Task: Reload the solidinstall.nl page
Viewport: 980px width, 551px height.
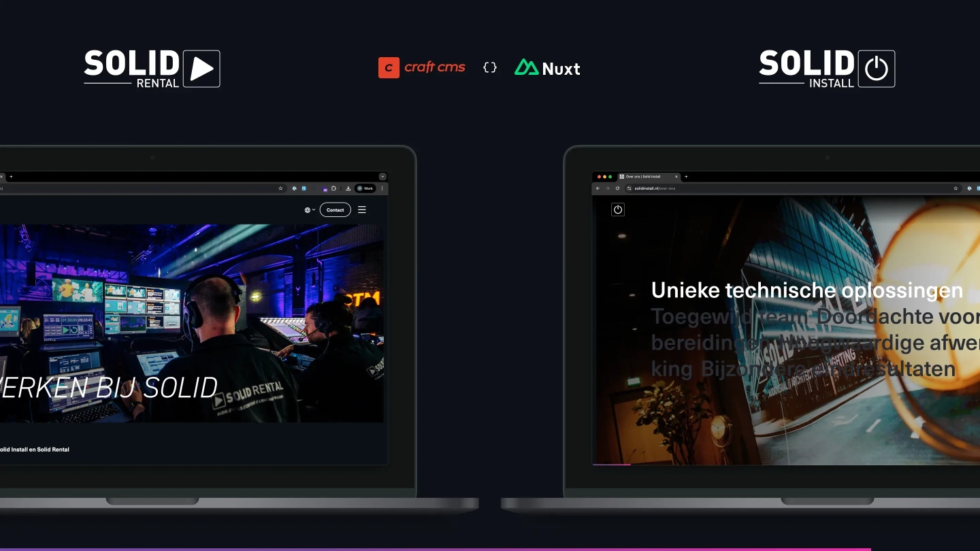Action: pos(617,188)
